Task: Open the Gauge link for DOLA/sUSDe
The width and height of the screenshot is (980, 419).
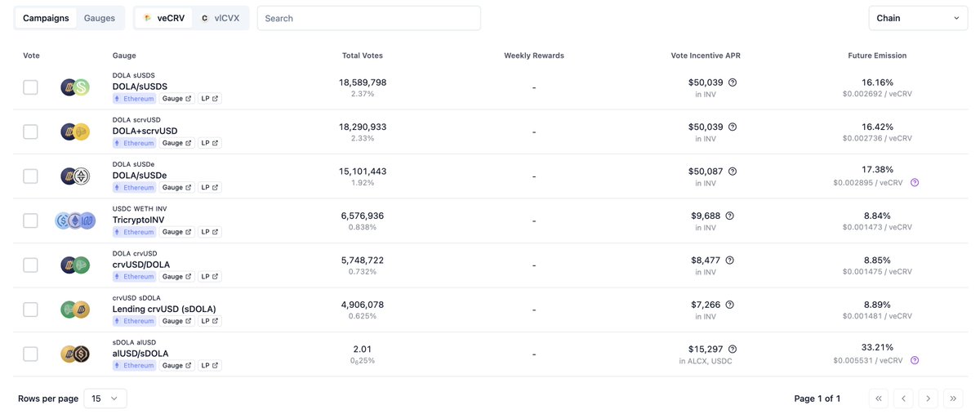Action: (177, 188)
